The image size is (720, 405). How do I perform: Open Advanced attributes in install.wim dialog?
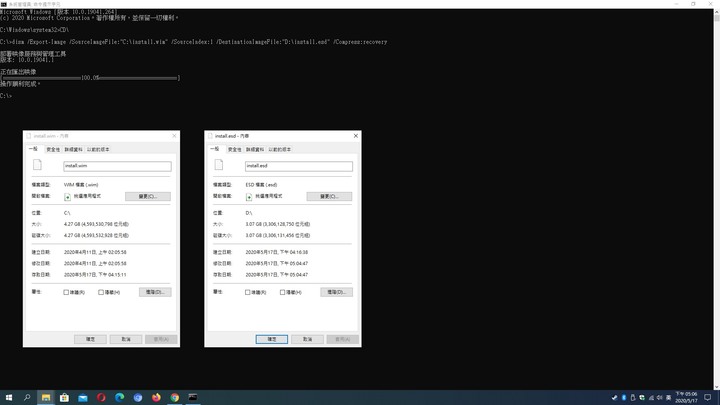[x=155, y=292]
